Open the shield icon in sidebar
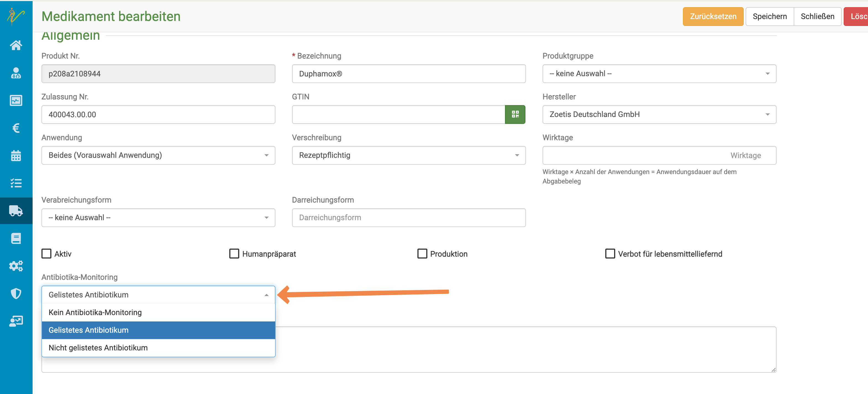868x394 pixels. (16, 293)
